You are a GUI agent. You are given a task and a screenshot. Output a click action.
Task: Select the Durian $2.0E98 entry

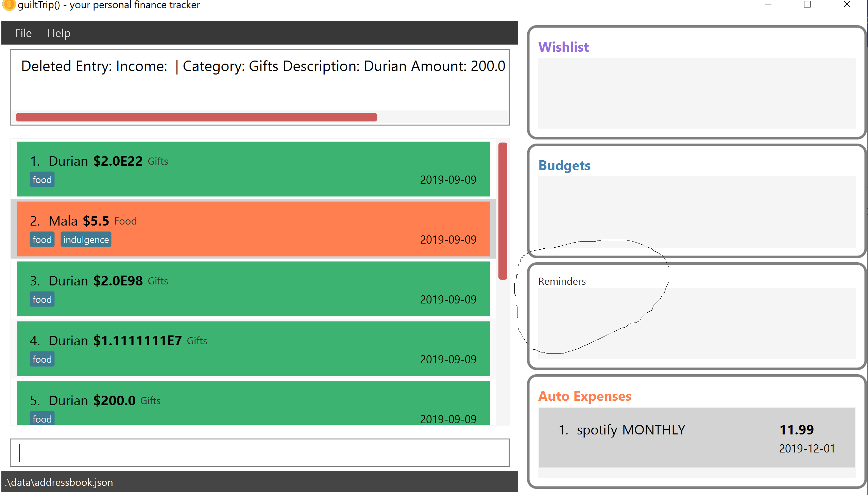point(253,289)
